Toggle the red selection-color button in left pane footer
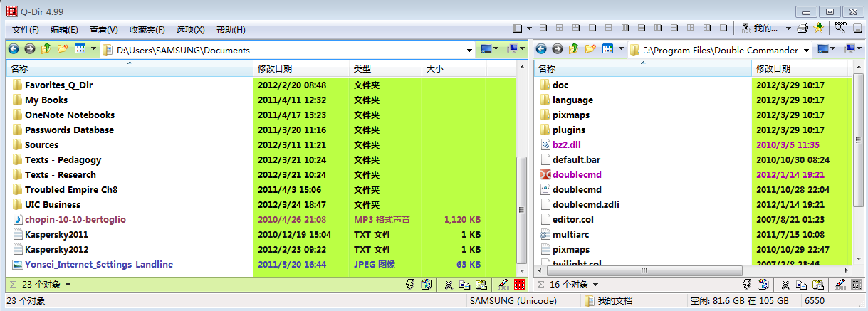This screenshot has height=311, width=868. click(x=520, y=285)
